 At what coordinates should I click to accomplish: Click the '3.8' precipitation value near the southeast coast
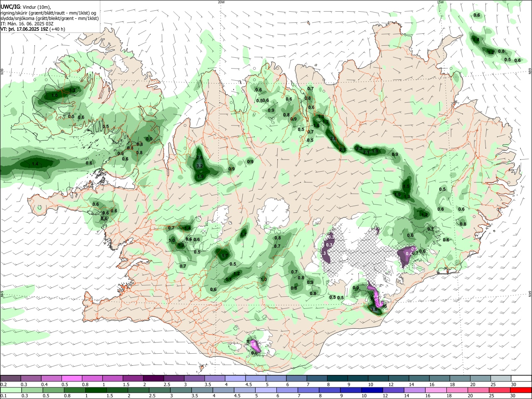pyautogui.click(x=374, y=309)
